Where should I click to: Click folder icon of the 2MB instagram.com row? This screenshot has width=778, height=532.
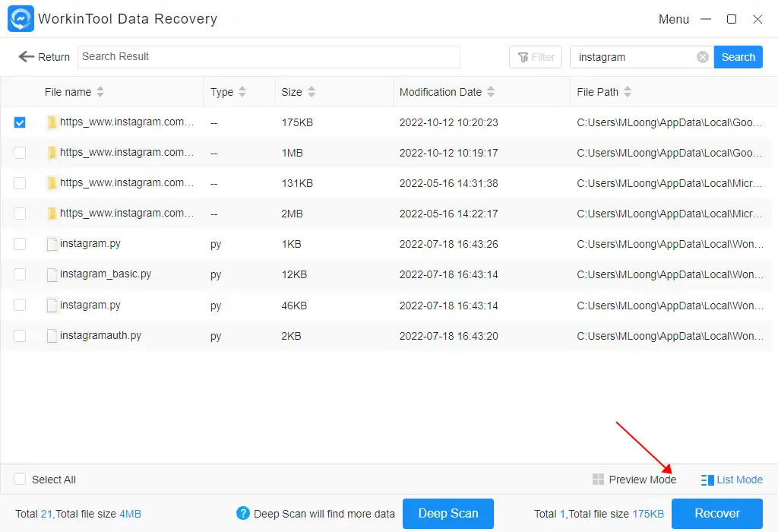click(52, 214)
